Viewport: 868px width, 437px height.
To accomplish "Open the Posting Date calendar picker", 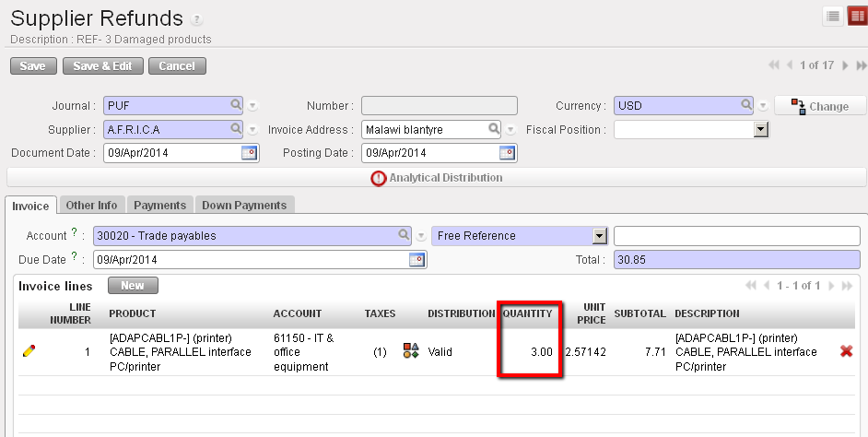I will 507,153.
